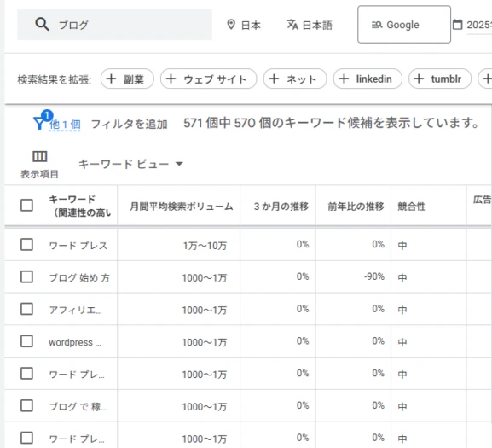Click the translate language icon
492x448 pixels.
(x=292, y=25)
